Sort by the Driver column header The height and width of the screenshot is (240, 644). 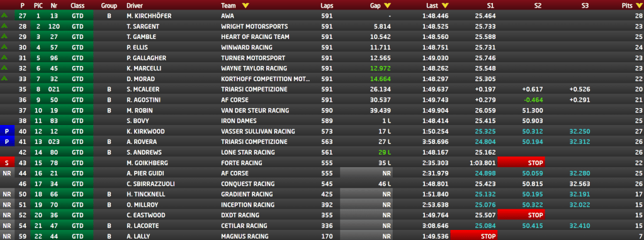(x=135, y=6)
